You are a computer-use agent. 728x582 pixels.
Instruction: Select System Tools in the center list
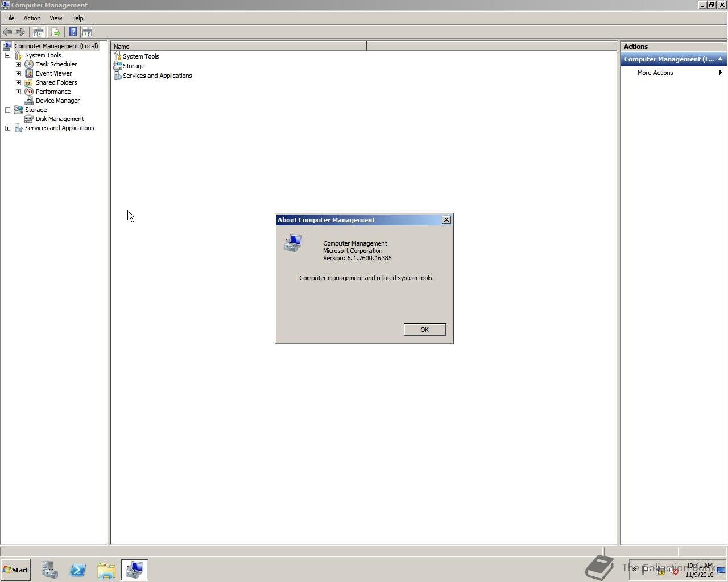pos(140,56)
